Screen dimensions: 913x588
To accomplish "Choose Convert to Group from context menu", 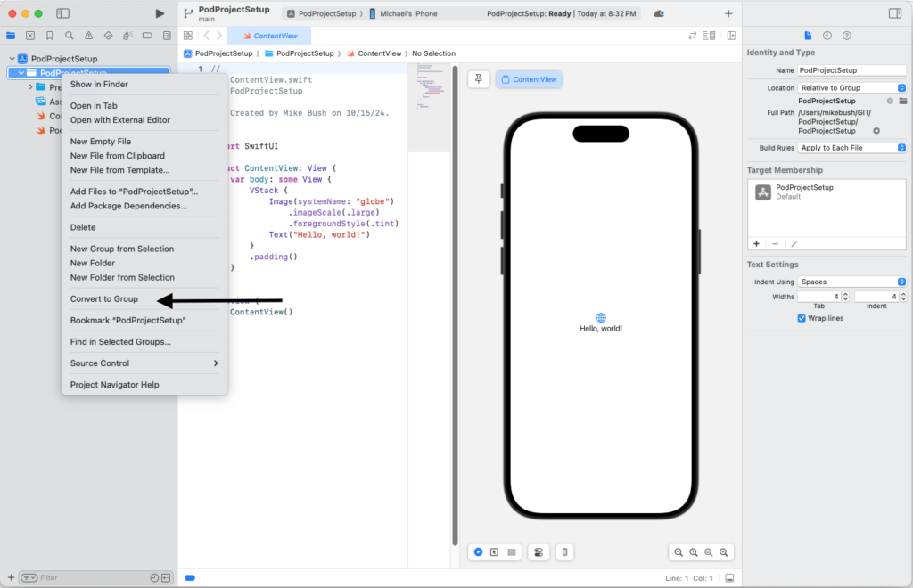I will click(x=104, y=299).
